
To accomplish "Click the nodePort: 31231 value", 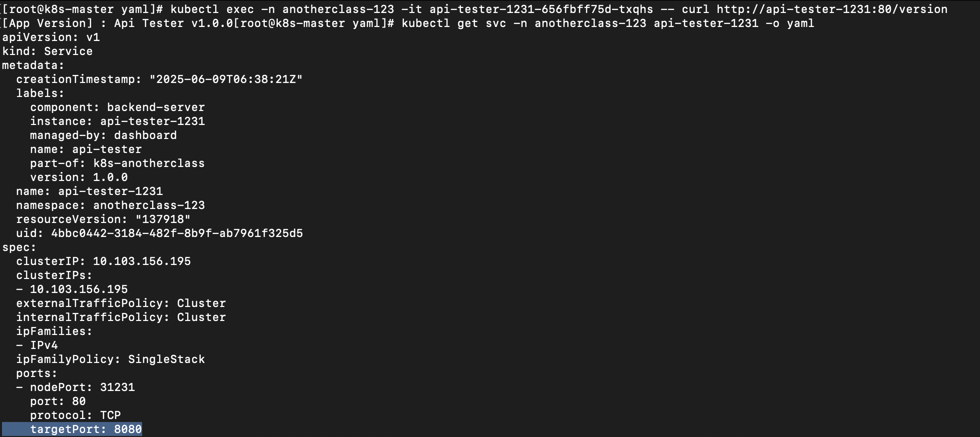I will coord(117,387).
